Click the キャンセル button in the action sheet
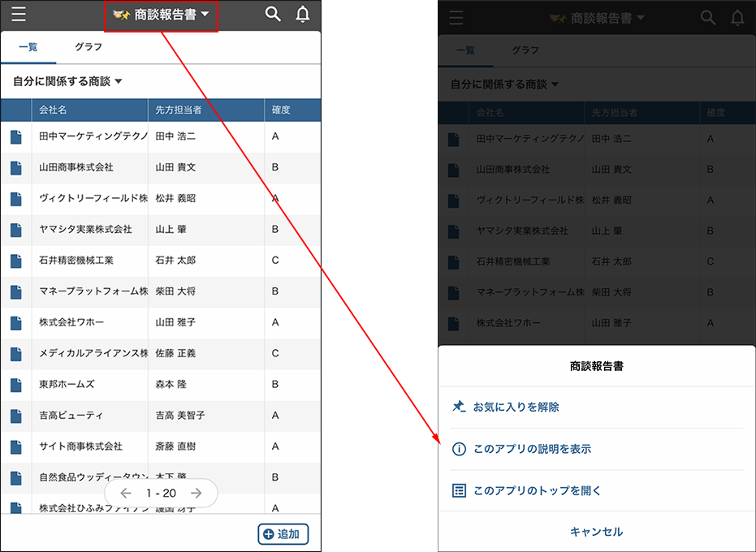Screen dimensions: 756x552 597,532
